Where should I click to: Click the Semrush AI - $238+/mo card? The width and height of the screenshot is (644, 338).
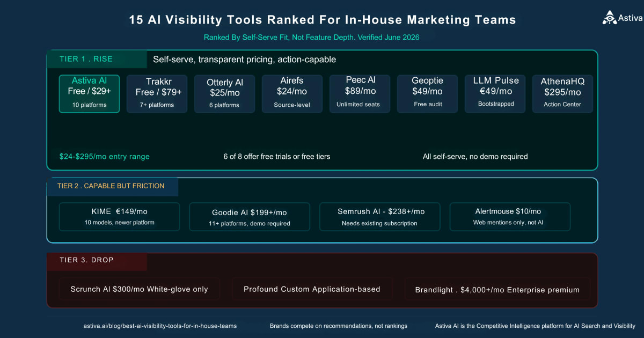[379, 217]
